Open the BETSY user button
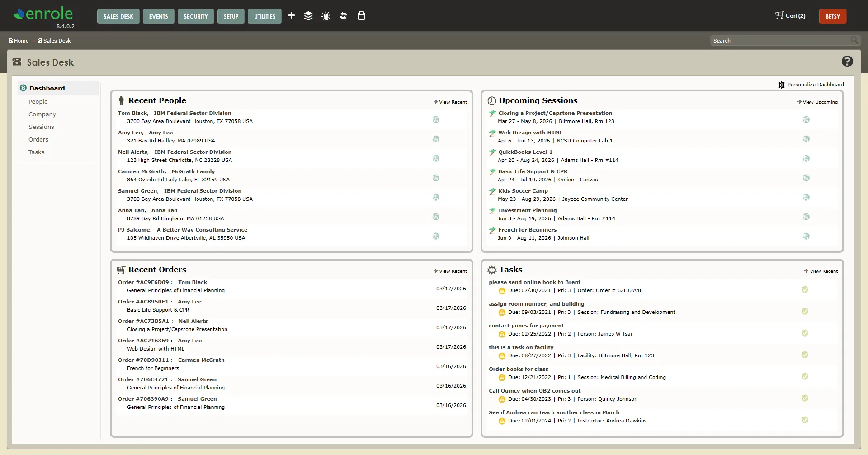 pos(832,16)
